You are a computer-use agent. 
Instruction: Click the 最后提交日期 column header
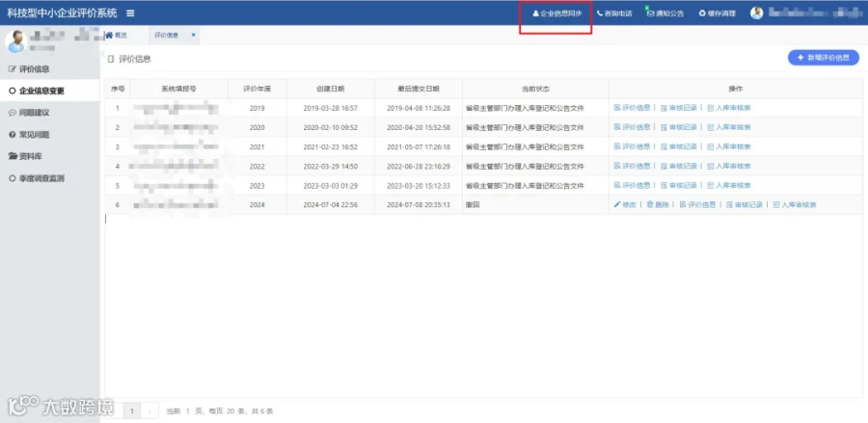coord(419,89)
